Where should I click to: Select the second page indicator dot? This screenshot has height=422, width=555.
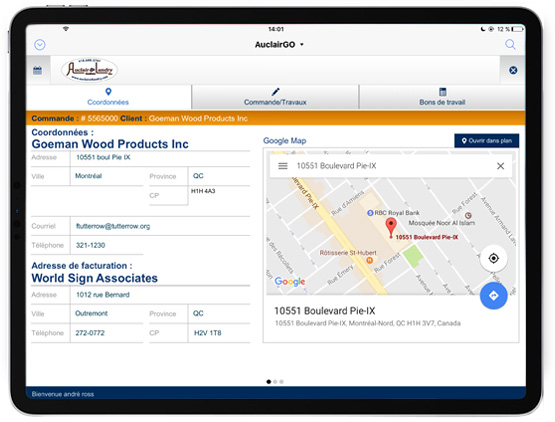275,382
